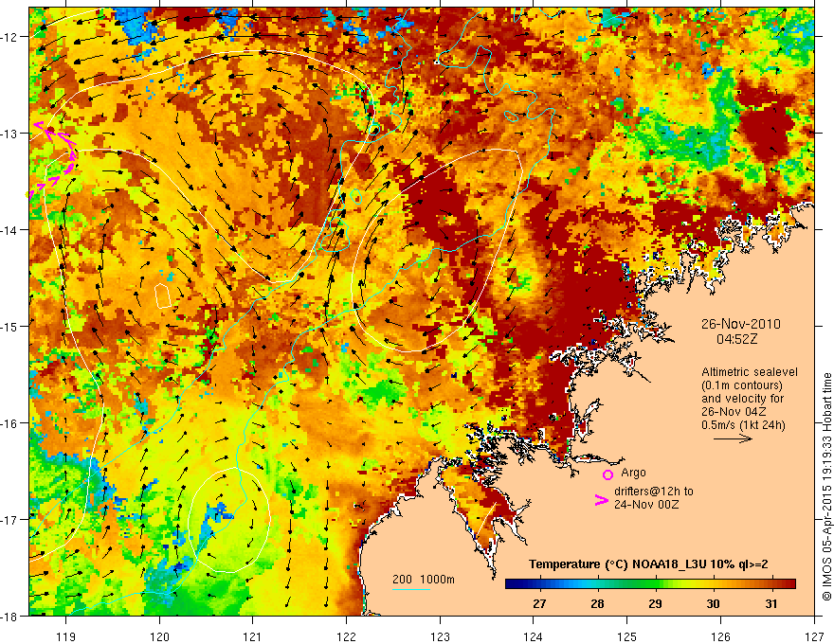This screenshot has height=644, width=834.
Task: Click the '(0.1m contours)' caption line
Action: [742, 385]
